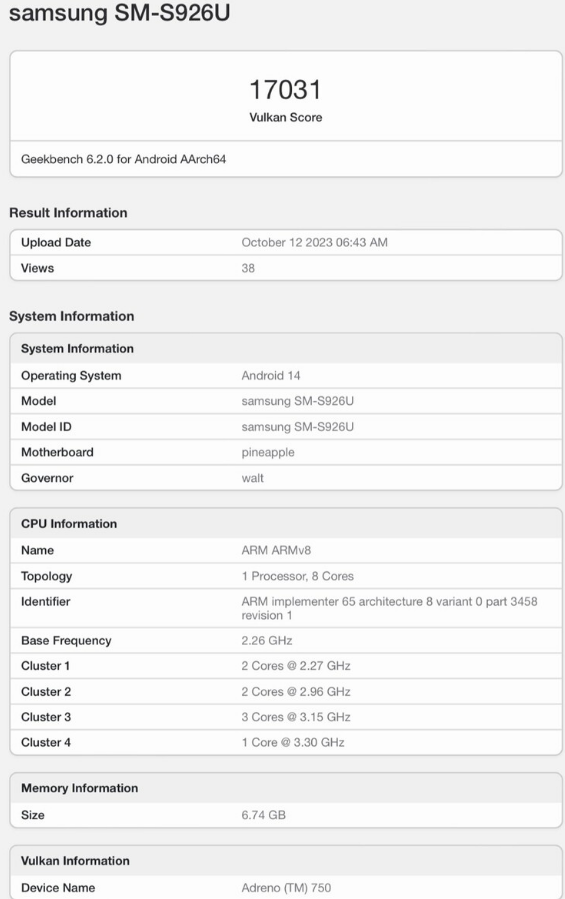Click the Cluster 4 row 3.30 GHz
This screenshot has width=565, height=899.
[293, 742]
